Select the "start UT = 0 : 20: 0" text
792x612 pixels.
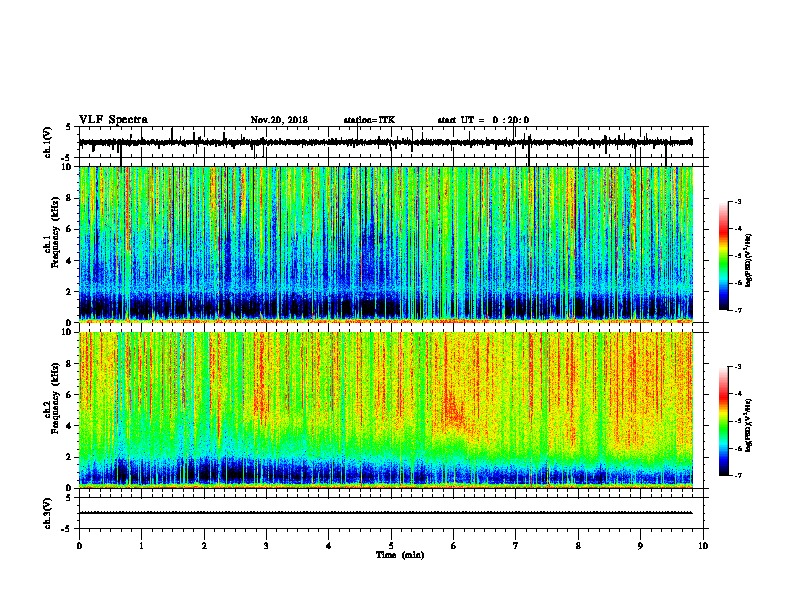[x=483, y=120]
